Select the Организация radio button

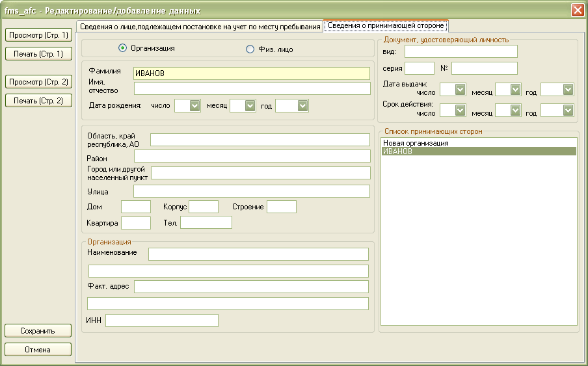click(x=123, y=48)
